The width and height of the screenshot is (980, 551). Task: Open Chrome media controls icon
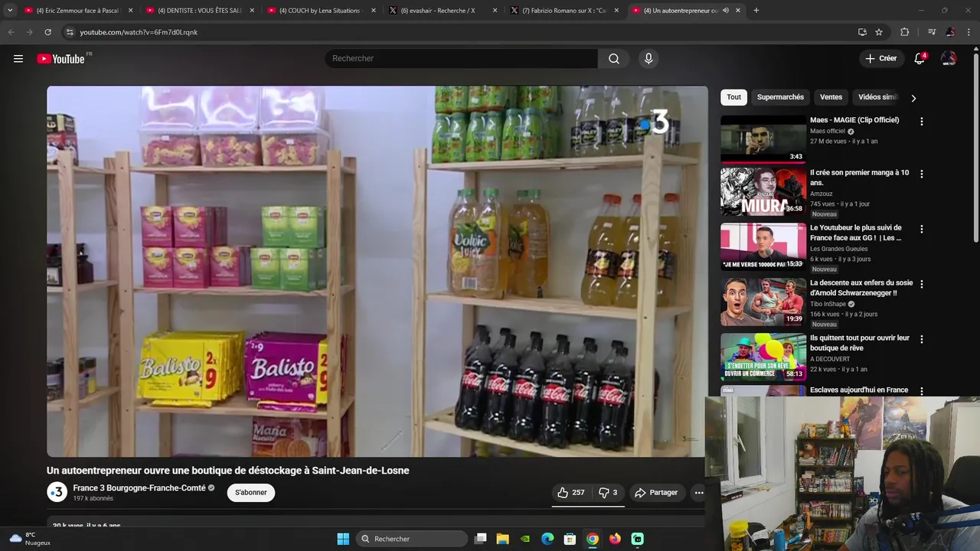(x=931, y=32)
